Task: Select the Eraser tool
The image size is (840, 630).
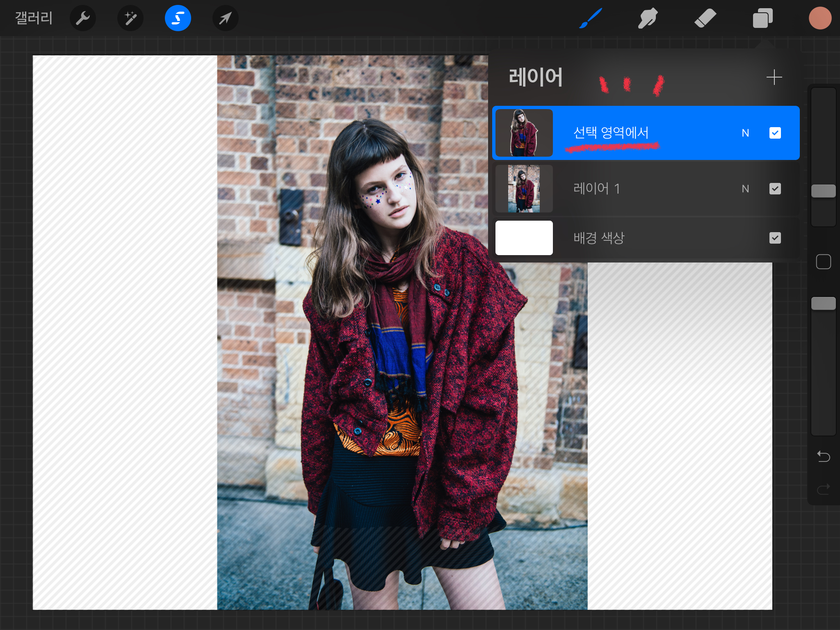Action: point(705,18)
